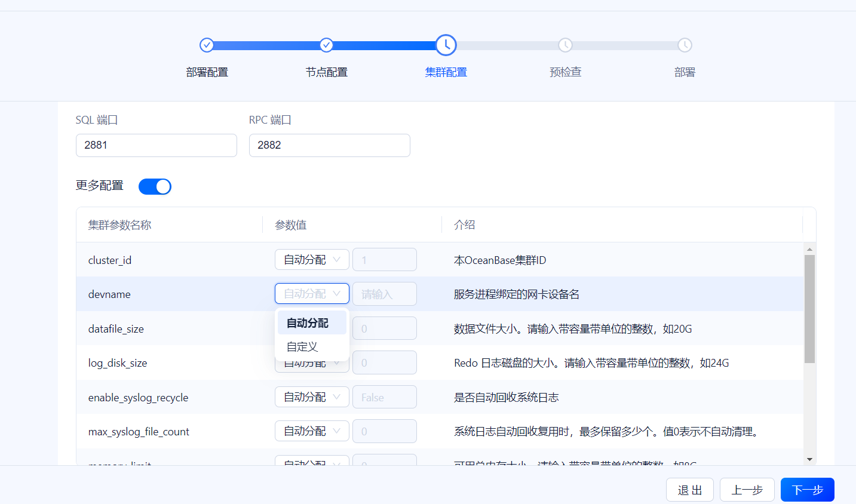Click the devname 请输入 input box
856x504 pixels.
[385, 294]
